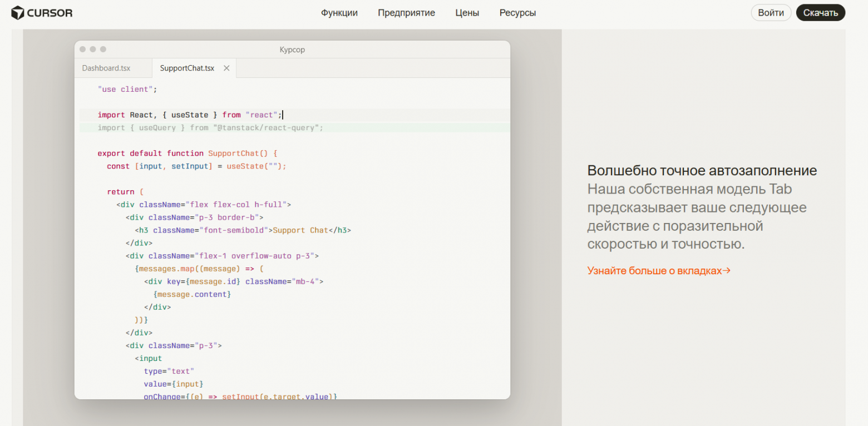
Task: Open the Предприятие menu item
Action: pos(406,13)
